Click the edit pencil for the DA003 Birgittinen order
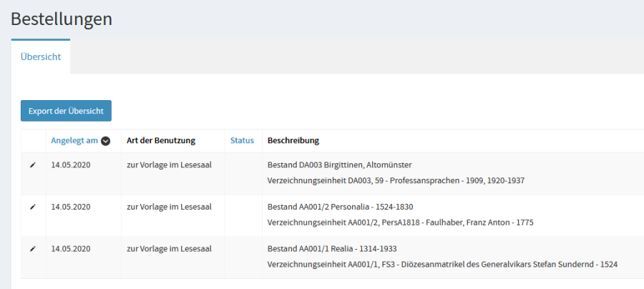Screen dimensions: 644x289 click(32, 165)
